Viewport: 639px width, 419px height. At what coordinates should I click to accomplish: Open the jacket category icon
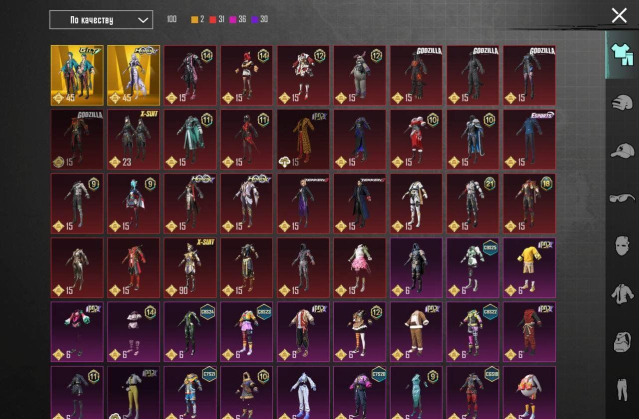pos(622,293)
